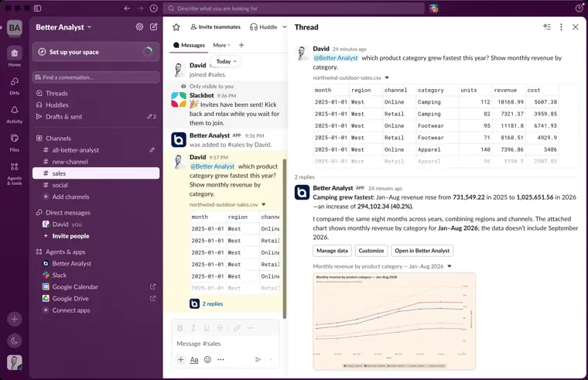This screenshot has height=380, width=588.
Task: Open the monthly revenue chart thumbnail
Action: (x=394, y=321)
